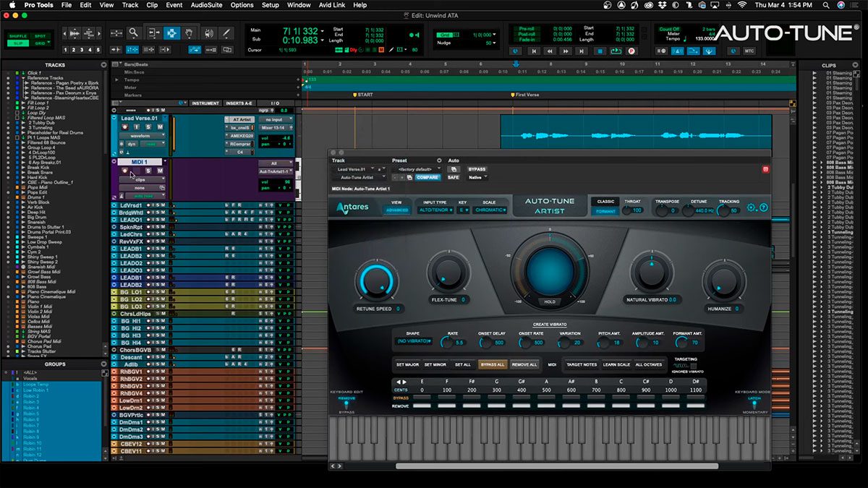The image size is (868, 488).
Task: Click the Wi-Fi icon in the menu bar
Action: [x=742, y=5]
